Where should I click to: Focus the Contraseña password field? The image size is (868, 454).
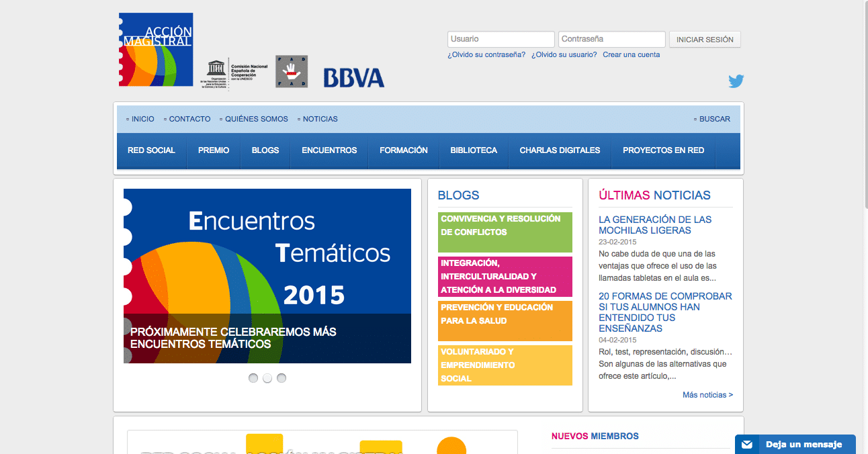612,39
